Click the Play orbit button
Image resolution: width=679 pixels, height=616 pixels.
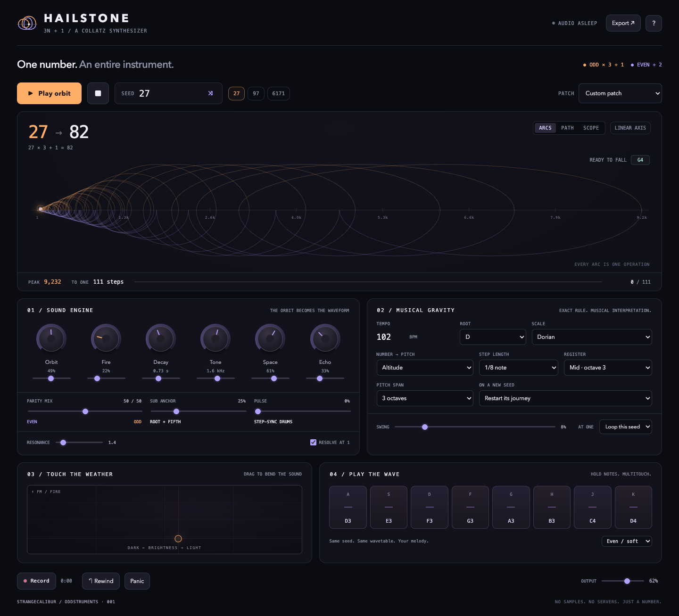point(49,93)
